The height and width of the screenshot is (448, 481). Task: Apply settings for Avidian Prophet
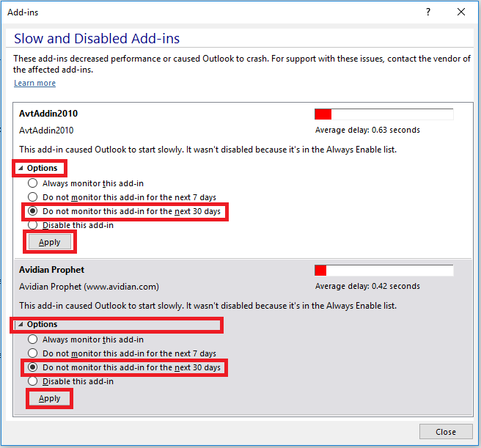point(50,398)
